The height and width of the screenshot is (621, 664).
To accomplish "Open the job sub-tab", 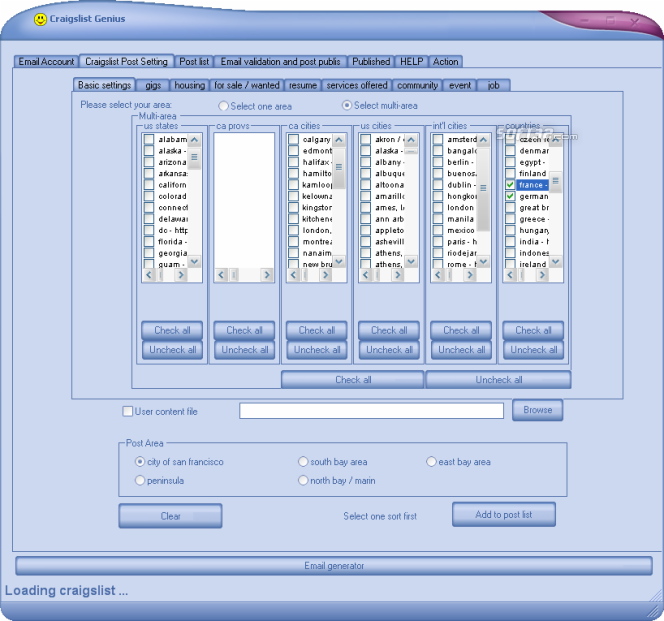I will 493,86.
